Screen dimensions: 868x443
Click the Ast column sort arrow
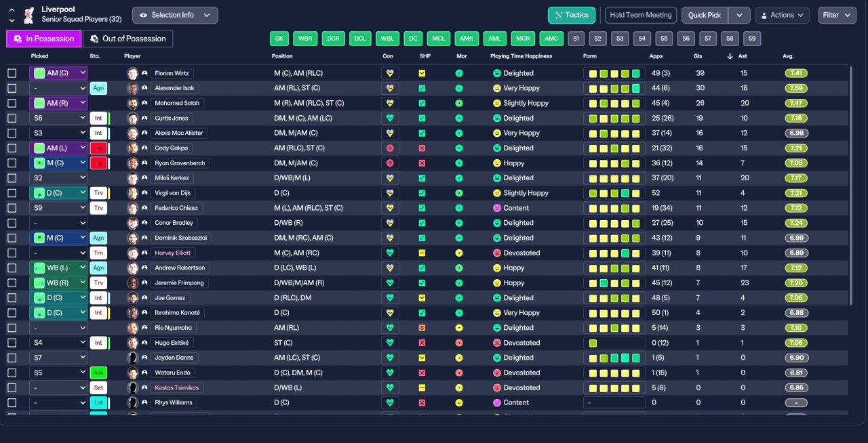pyautogui.click(x=730, y=56)
